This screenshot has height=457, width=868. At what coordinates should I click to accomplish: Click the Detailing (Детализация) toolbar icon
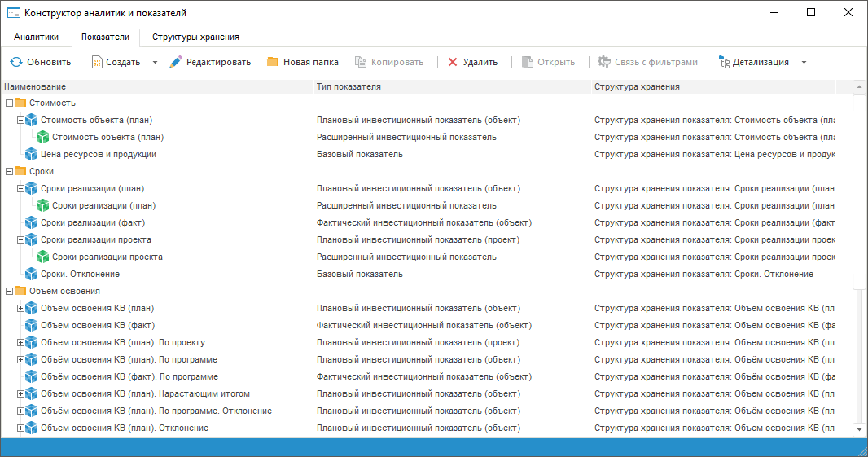[724, 62]
